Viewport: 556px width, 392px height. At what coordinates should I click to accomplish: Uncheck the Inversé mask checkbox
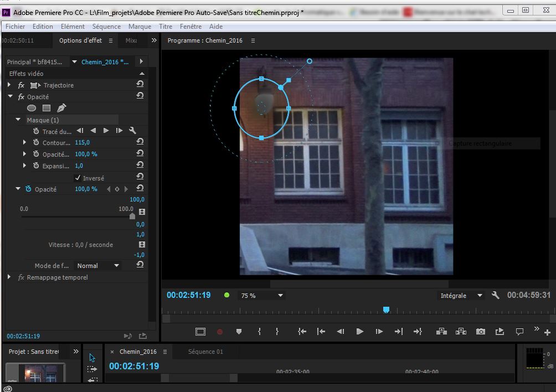(x=78, y=178)
